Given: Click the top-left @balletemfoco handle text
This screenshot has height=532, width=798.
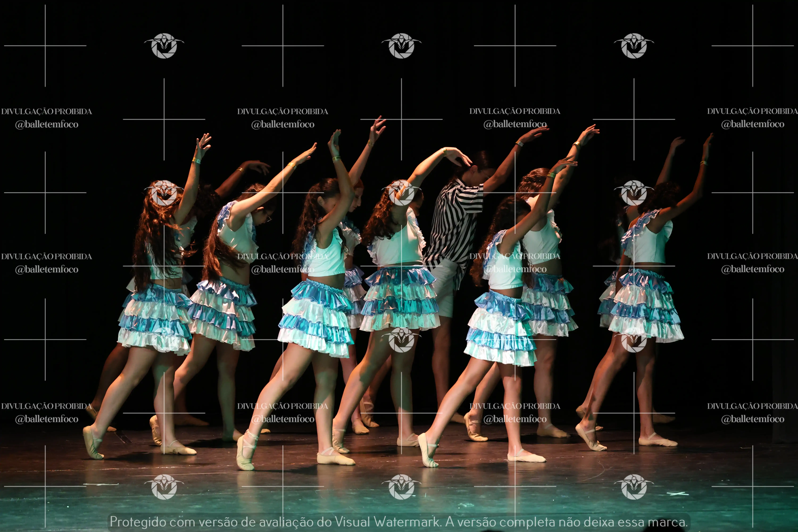Looking at the screenshot, I should [46, 124].
